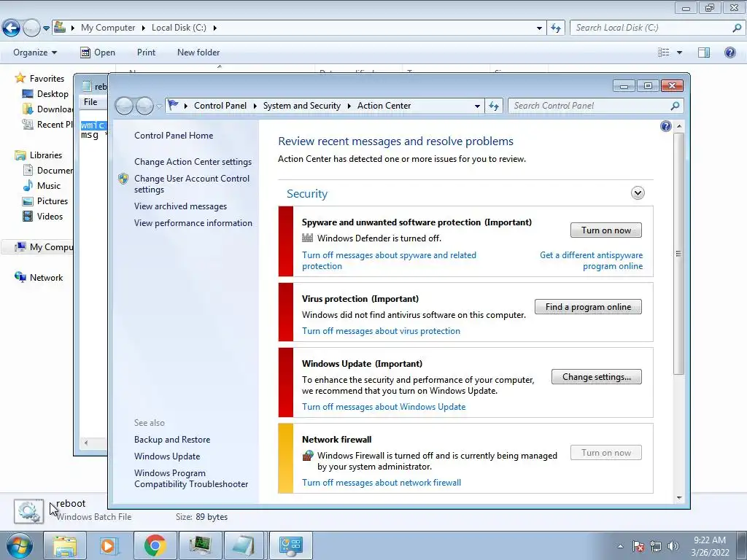Select Music library in navigation pane
747x560 pixels.
[x=49, y=186]
